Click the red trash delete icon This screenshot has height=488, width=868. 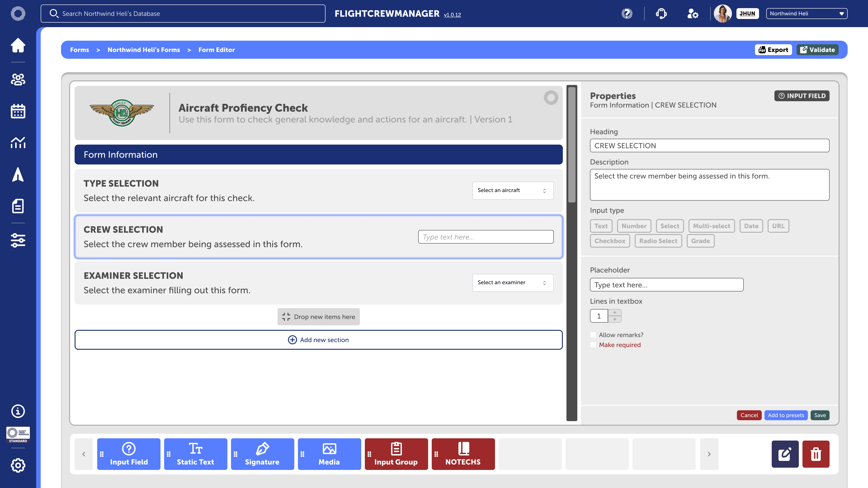click(x=816, y=454)
